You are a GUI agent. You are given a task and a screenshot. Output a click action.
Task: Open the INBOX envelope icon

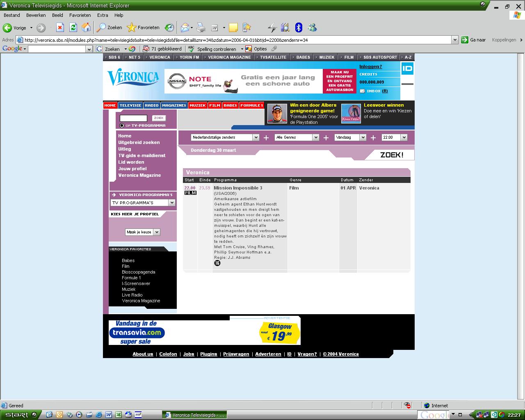(x=362, y=91)
